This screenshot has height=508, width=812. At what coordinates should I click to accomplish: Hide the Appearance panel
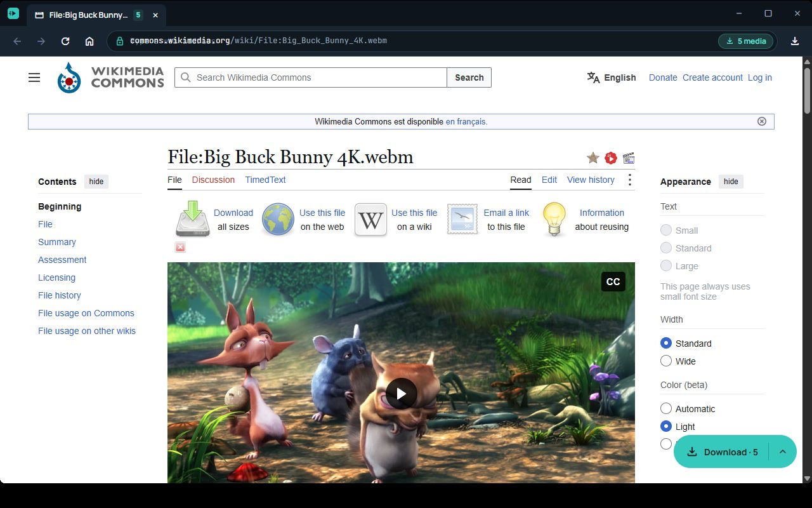731,182
